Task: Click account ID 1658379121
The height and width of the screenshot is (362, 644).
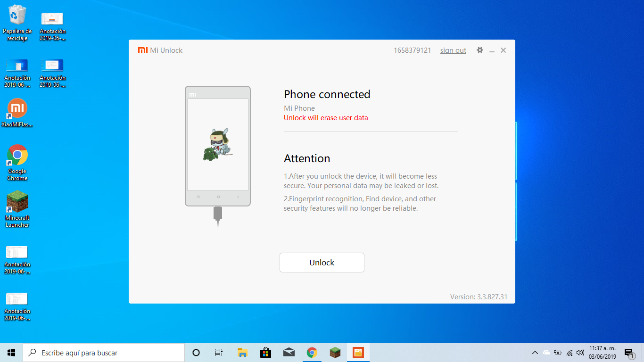Action: click(x=413, y=50)
